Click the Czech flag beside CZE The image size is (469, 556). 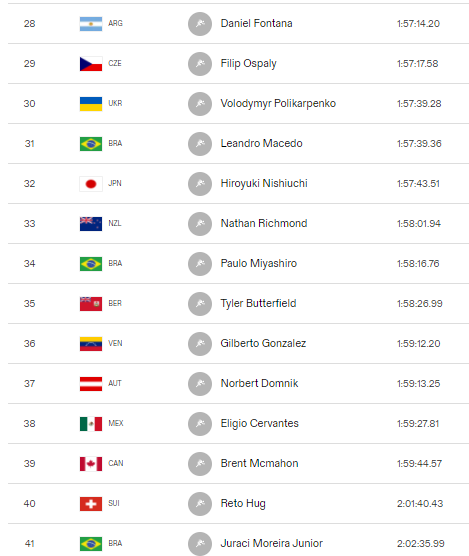click(91, 64)
